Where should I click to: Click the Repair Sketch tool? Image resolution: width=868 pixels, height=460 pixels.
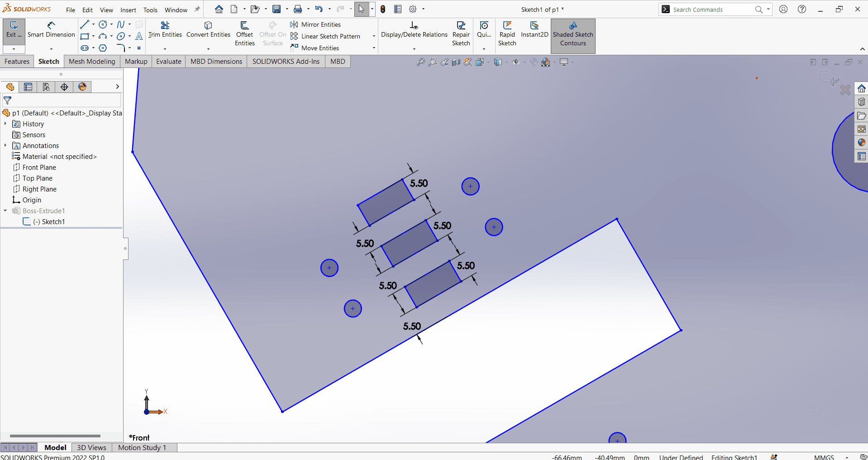(461, 34)
